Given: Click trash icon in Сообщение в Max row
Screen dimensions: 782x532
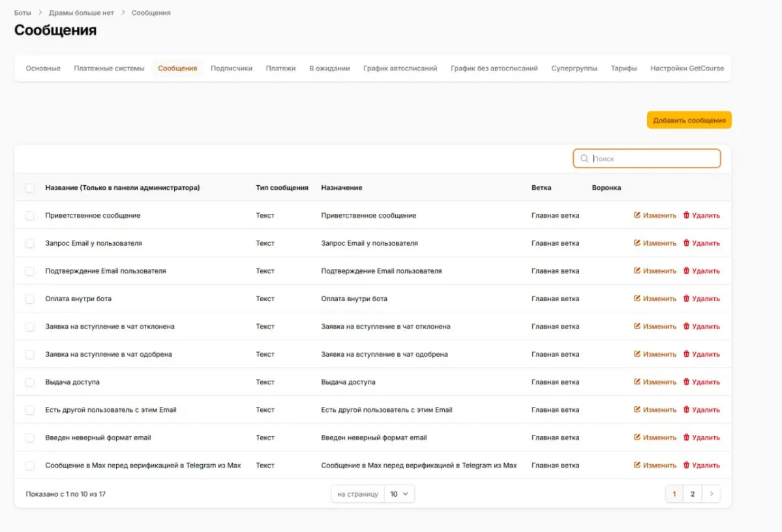Looking at the screenshot, I should 686,465.
